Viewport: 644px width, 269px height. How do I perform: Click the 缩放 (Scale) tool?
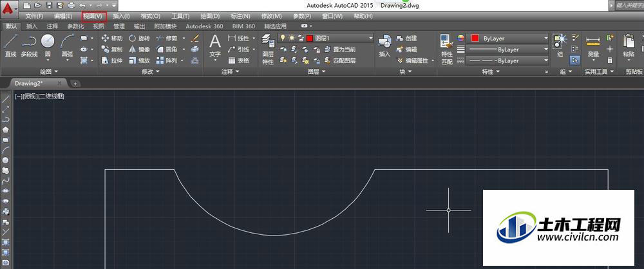(x=139, y=60)
